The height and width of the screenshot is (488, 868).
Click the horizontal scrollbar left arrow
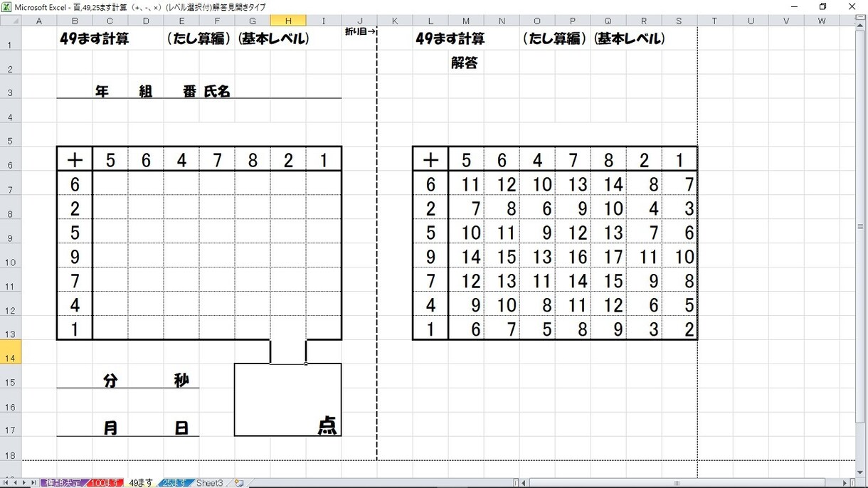coord(524,482)
